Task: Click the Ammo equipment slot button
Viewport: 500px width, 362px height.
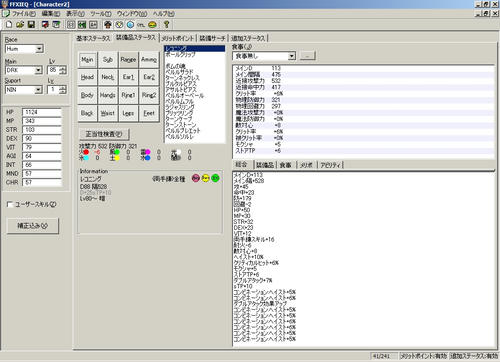Action: pyautogui.click(x=149, y=60)
